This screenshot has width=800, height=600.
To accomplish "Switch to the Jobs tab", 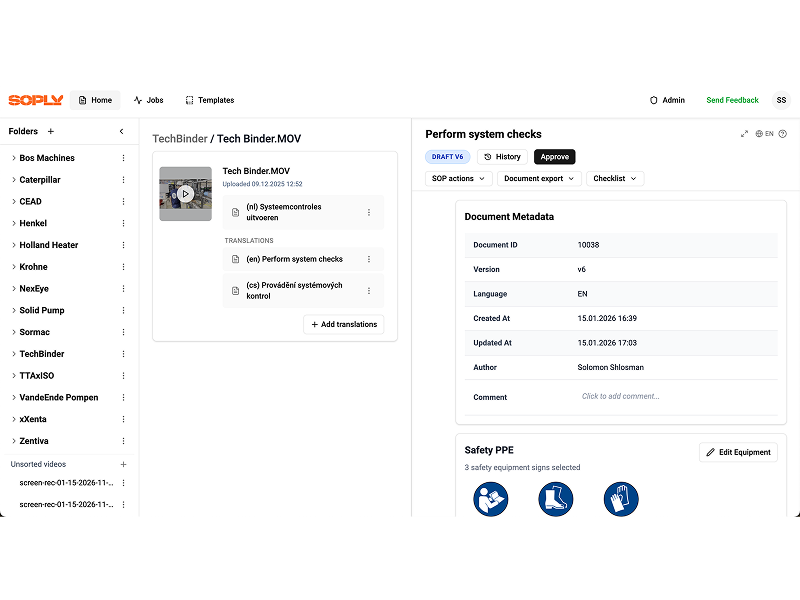I will pyautogui.click(x=148, y=100).
